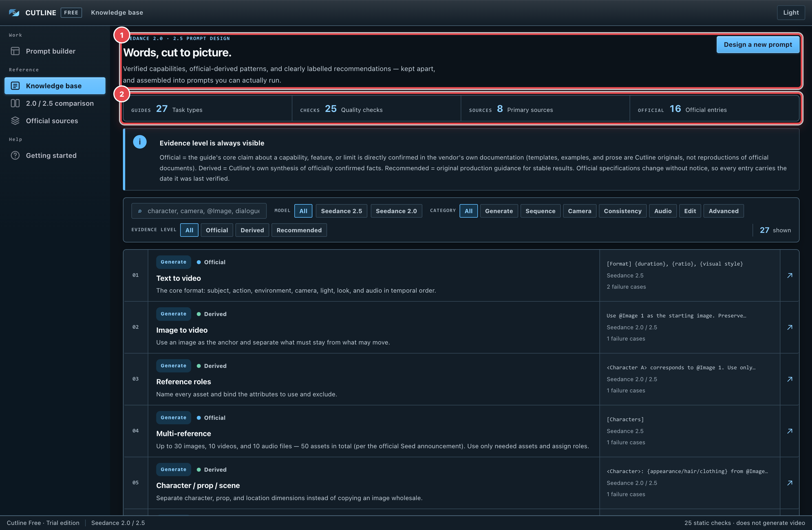Click '2 failure cases' on Text to video
The height and width of the screenshot is (530, 812).
point(626,287)
